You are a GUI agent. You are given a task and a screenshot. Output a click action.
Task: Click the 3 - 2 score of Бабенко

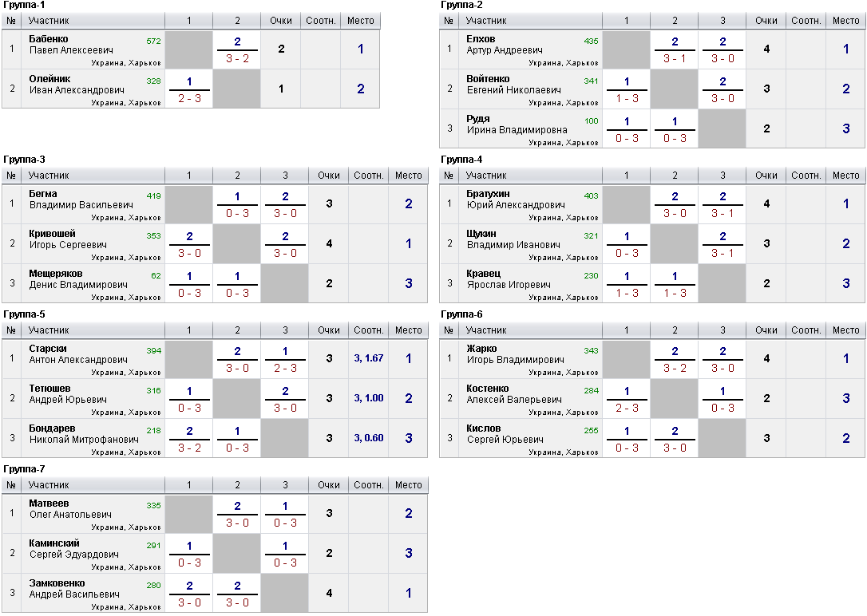click(x=237, y=58)
